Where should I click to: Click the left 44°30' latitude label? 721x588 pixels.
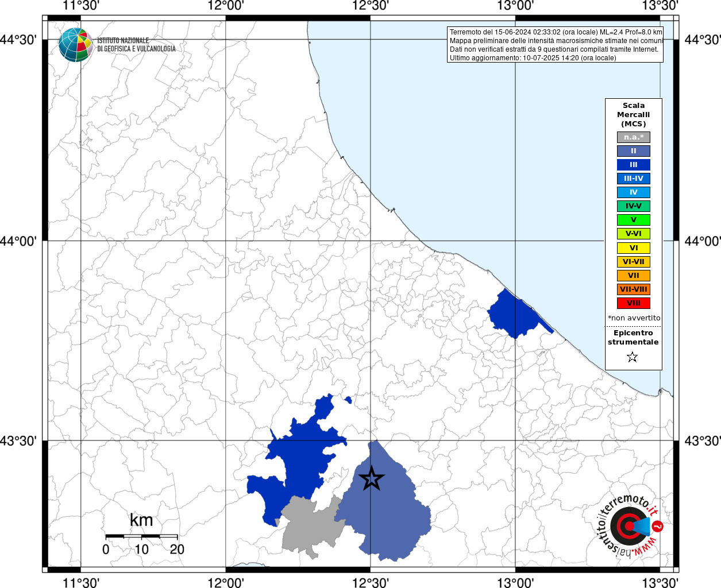18,40
